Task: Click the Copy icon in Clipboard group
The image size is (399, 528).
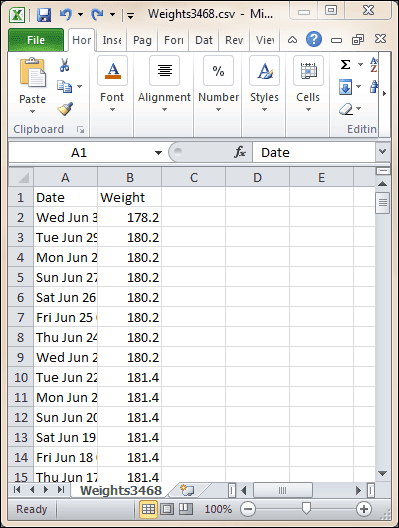Action: pos(64,86)
